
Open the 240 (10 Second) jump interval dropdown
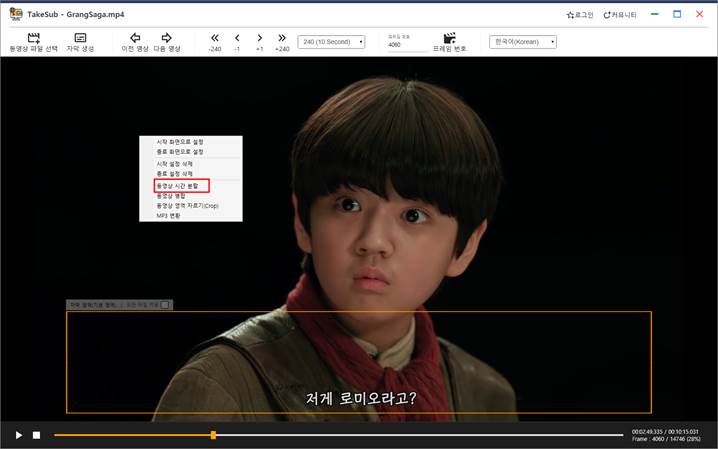tap(331, 42)
